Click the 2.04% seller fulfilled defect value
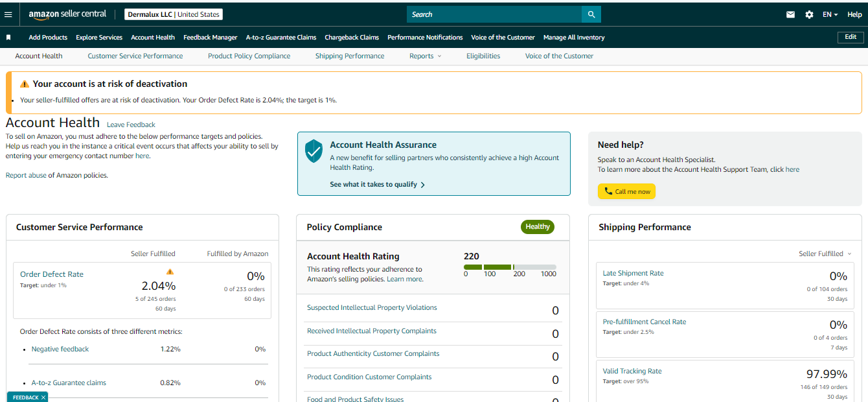Image resolution: width=868 pixels, height=402 pixels. pos(159,286)
